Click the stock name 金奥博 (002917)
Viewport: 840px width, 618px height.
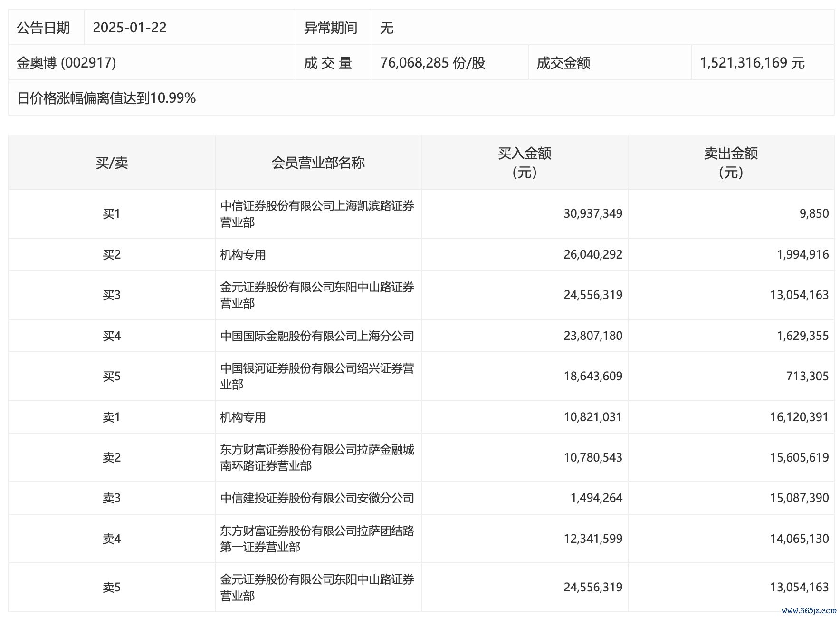click(x=67, y=63)
